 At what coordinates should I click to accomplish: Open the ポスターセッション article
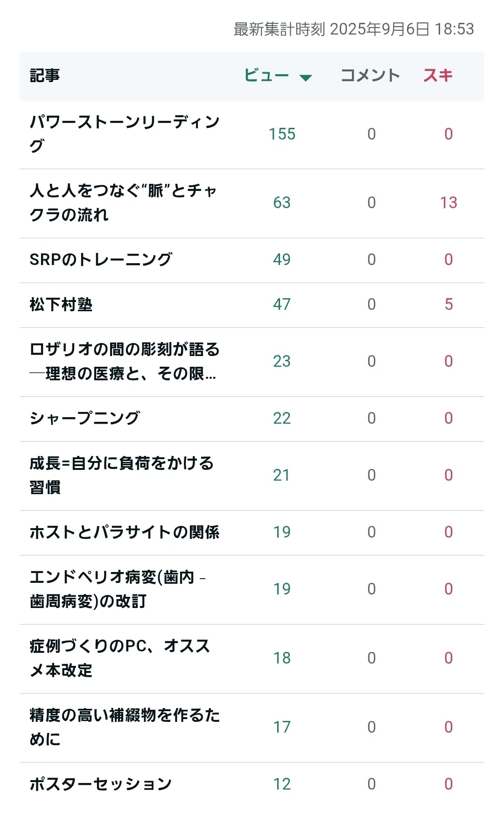[x=101, y=784]
